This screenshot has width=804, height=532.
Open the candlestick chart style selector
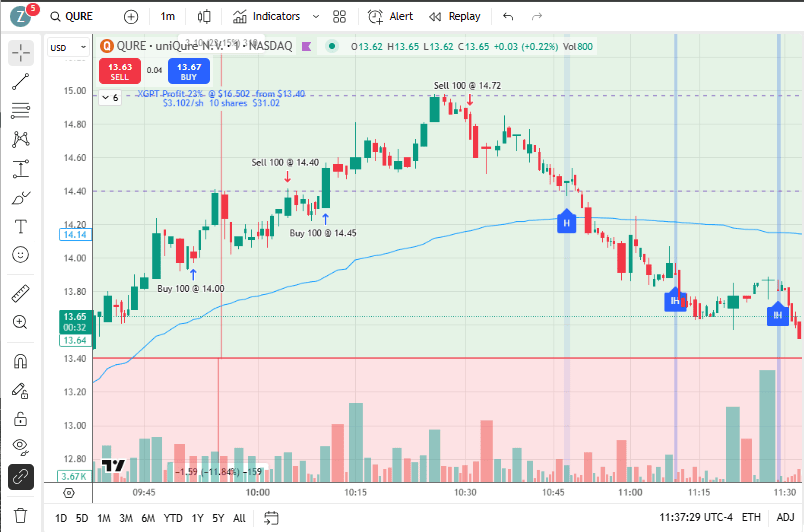tap(204, 17)
